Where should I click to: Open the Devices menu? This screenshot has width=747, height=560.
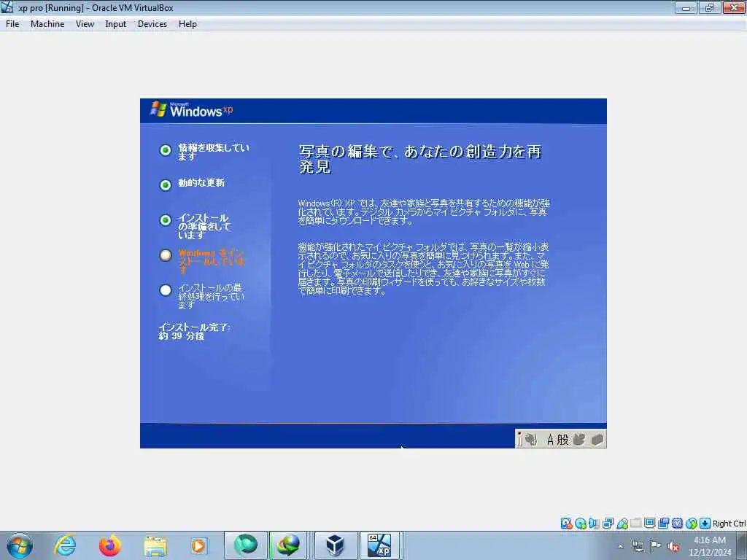[x=152, y=24]
